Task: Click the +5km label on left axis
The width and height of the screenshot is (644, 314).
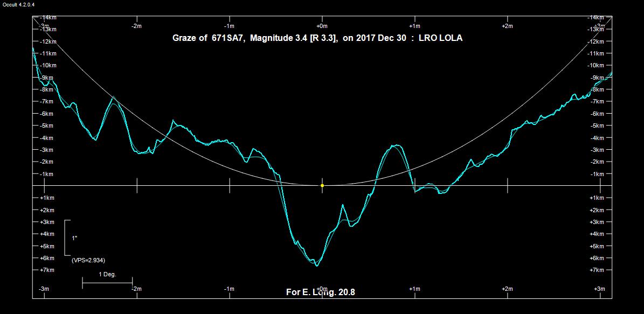Action: pyautogui.click(x=47, y=246)
